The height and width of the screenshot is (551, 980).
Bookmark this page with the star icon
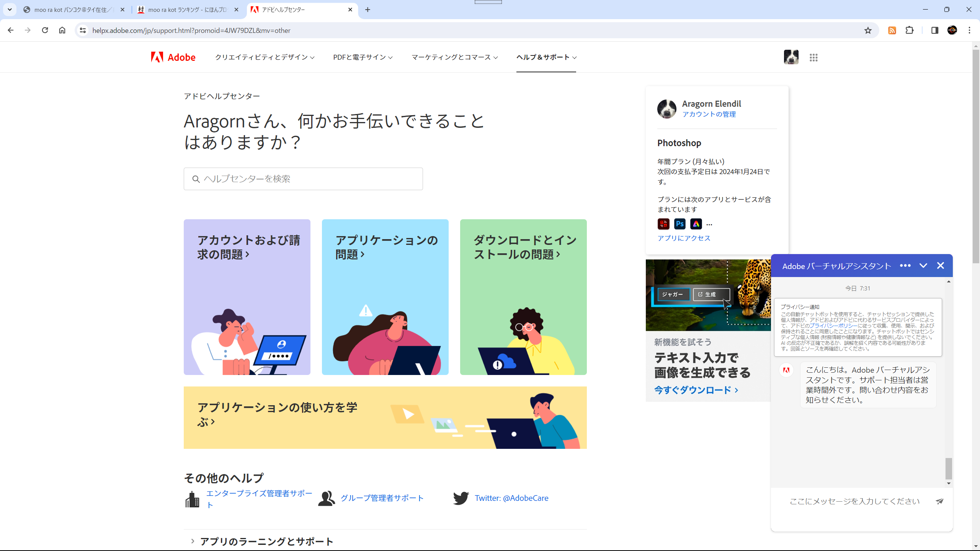(868, 30)
